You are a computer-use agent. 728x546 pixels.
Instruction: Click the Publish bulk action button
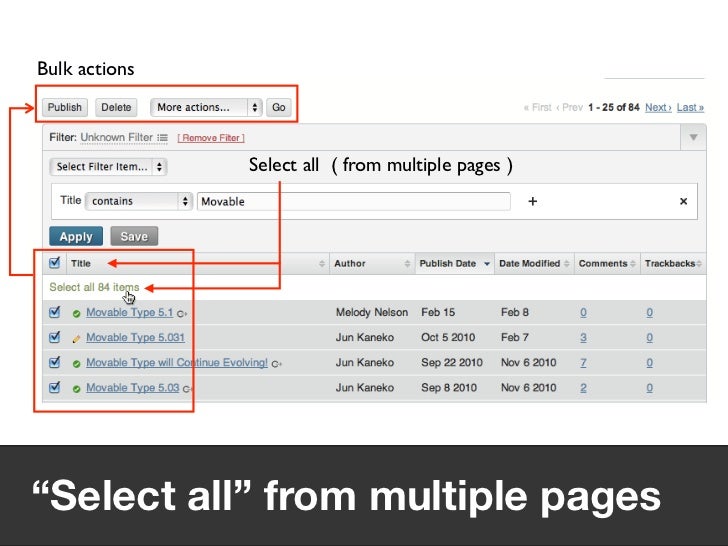click(x=65, y=107)
